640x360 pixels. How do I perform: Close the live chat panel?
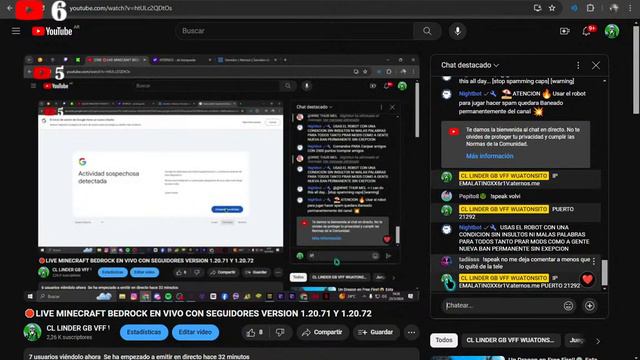coord(596,65)
